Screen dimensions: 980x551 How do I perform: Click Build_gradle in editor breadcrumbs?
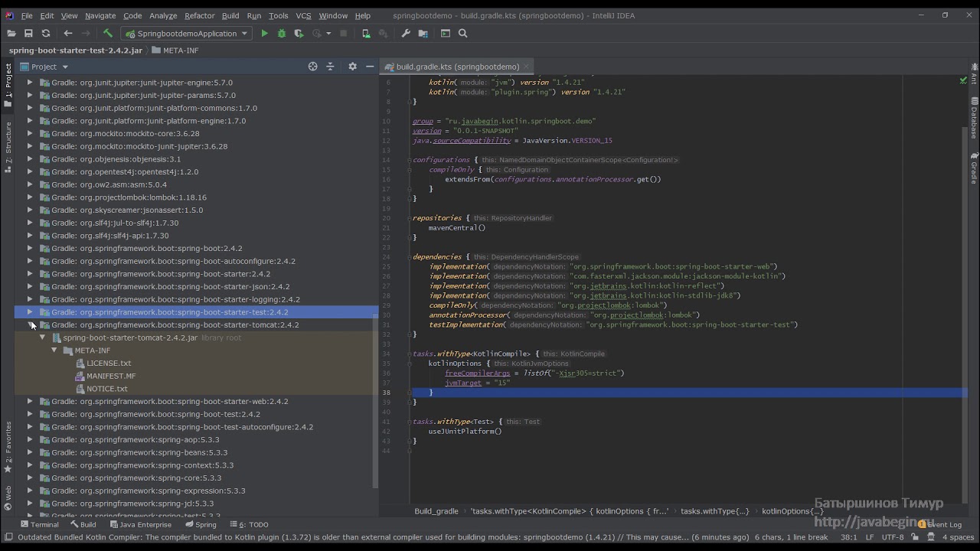436,511
